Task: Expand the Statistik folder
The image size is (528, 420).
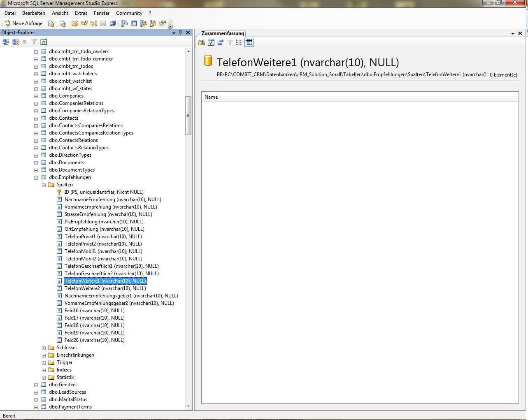Action: point(44,378)
